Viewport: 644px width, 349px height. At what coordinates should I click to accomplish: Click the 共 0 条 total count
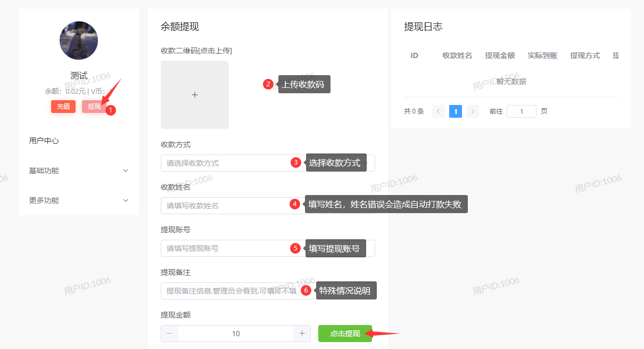414,111
